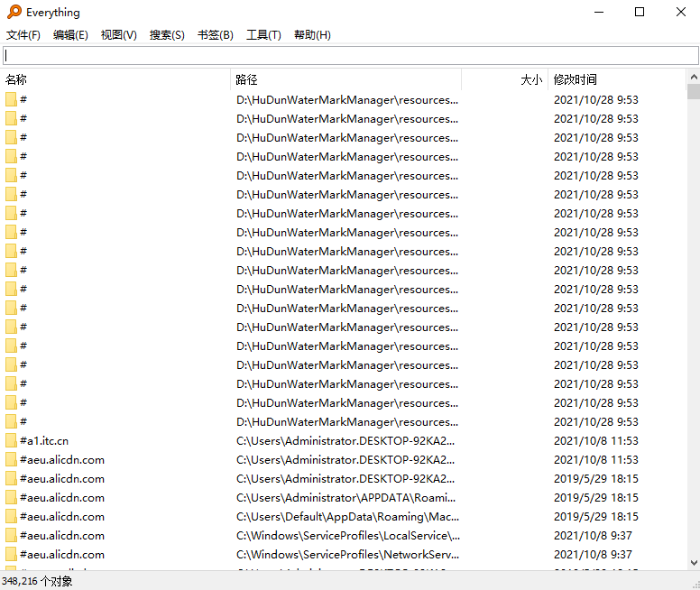The height and width of the screenshot is (590, 700).
Task: Click date 2019/5/29 18:15 in Default row
Action: point(596,517)
